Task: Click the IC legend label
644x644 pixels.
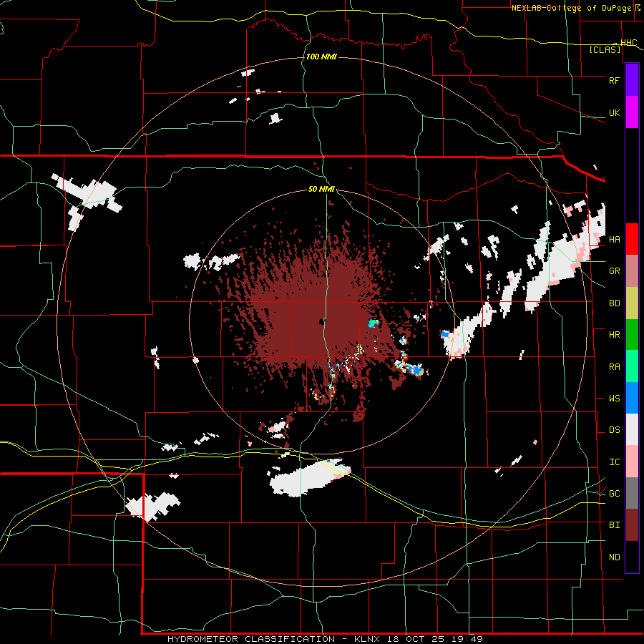Action: [614, 462]
